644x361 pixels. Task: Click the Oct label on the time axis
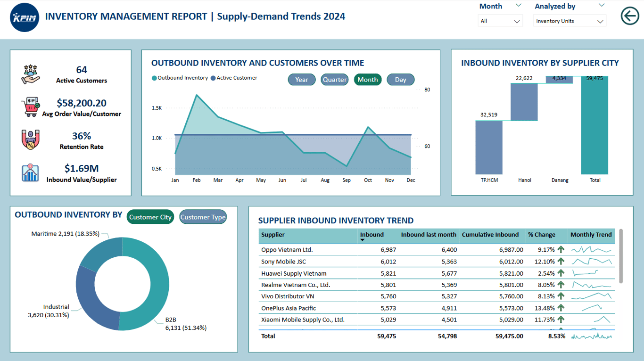pos(368,180)
